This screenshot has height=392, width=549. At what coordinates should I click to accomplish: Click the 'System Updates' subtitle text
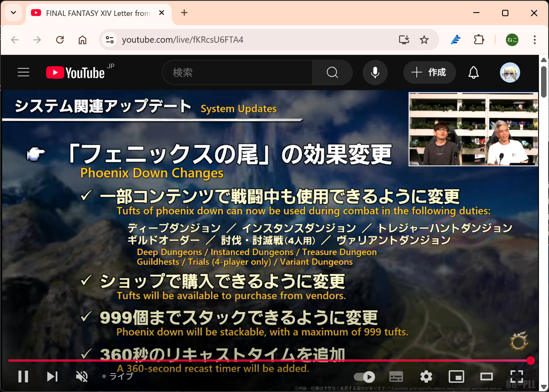(x=239, y=109)
